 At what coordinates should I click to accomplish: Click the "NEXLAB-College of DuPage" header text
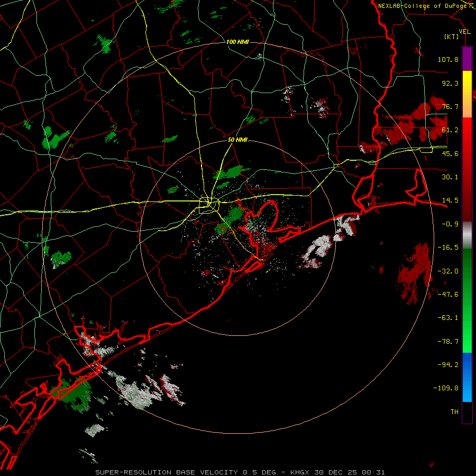pos(423,6)
